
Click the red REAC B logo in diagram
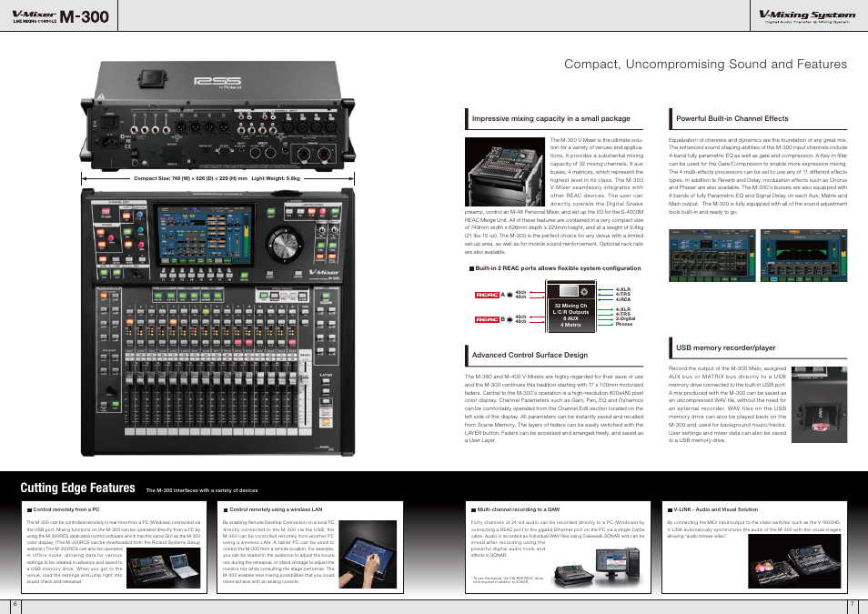coord(487,319)
